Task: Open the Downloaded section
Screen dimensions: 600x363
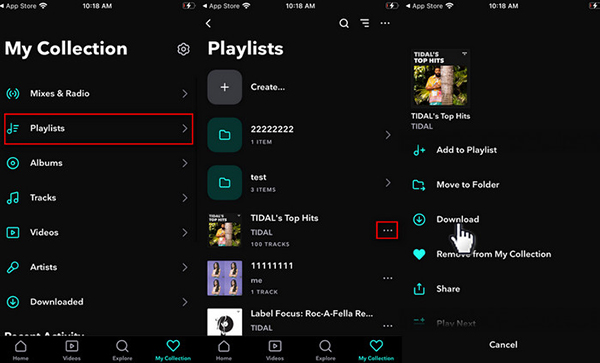Action: [x=98, y=302]
